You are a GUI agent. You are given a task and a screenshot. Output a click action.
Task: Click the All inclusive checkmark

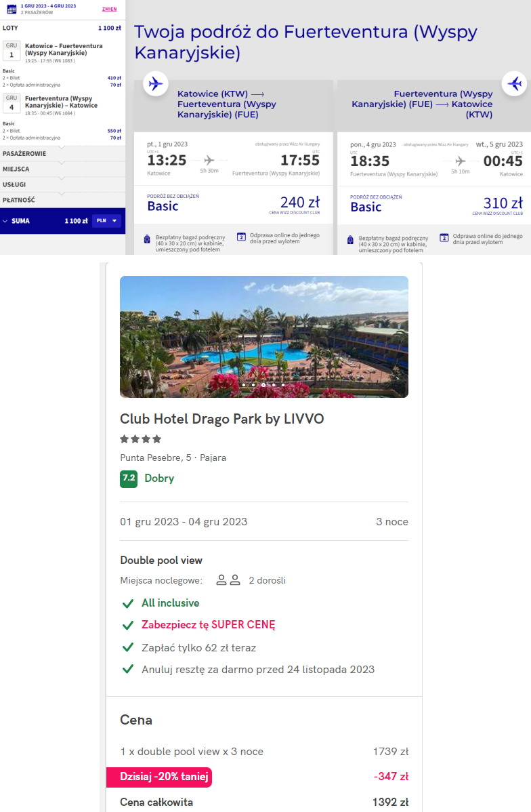(x=128, y=603)
